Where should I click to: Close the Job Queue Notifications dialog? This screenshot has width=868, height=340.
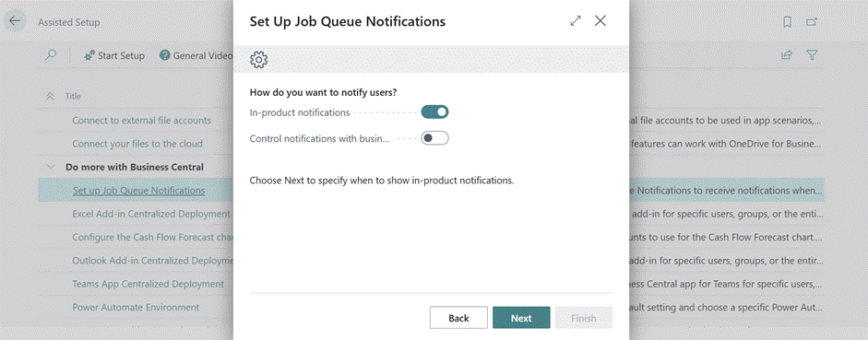coord(600,21)
